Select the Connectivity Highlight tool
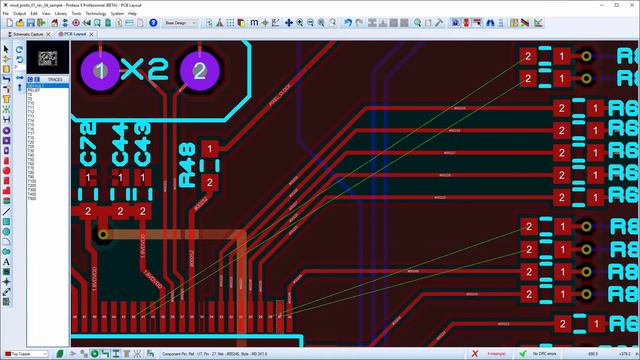Screen dimensions: 640x360 click(6, 119)
